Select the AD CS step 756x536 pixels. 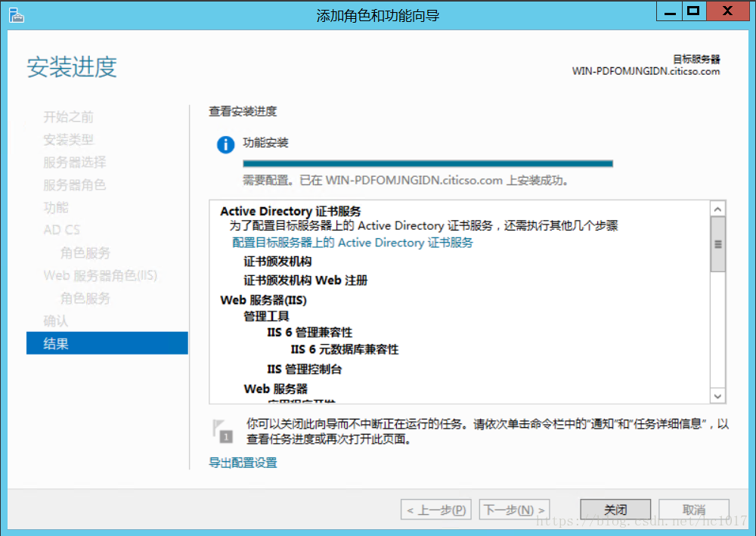pos(62,230)
